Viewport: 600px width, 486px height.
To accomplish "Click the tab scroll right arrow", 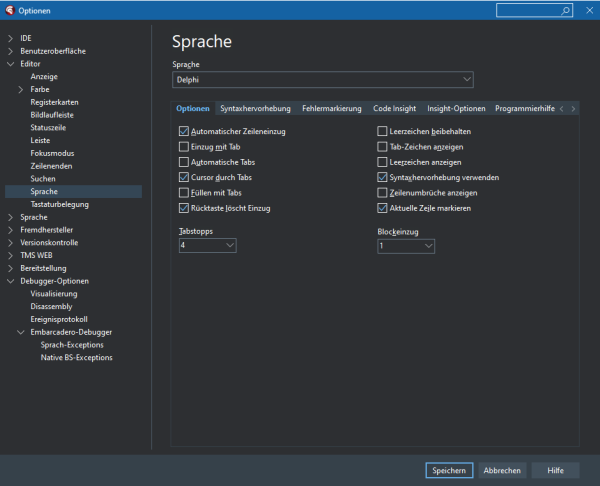I will coord(573,108).
